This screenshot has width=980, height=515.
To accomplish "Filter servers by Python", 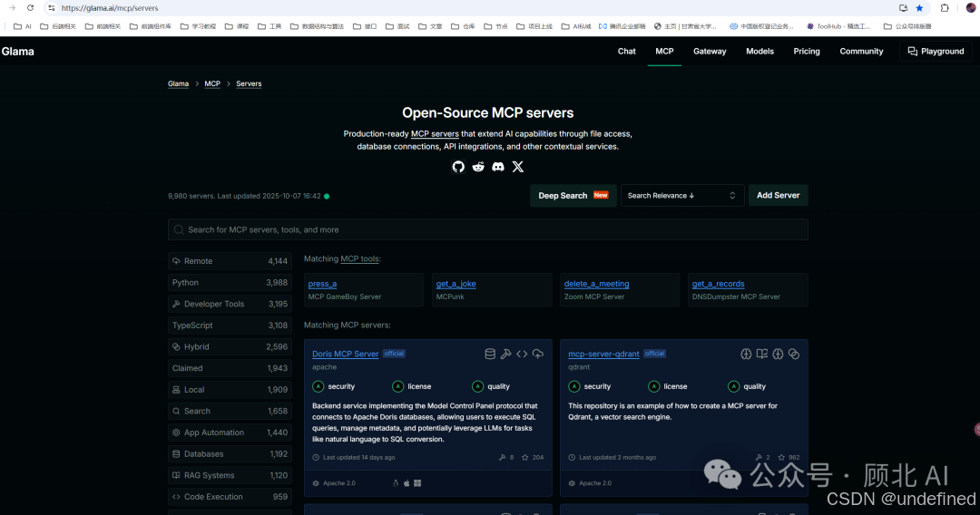I will click(x=230, y=283).
